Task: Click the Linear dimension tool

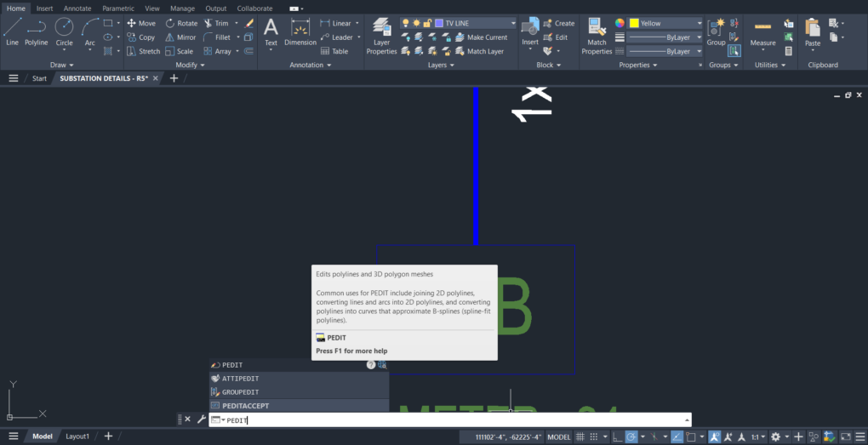Action: coord(335,23)
